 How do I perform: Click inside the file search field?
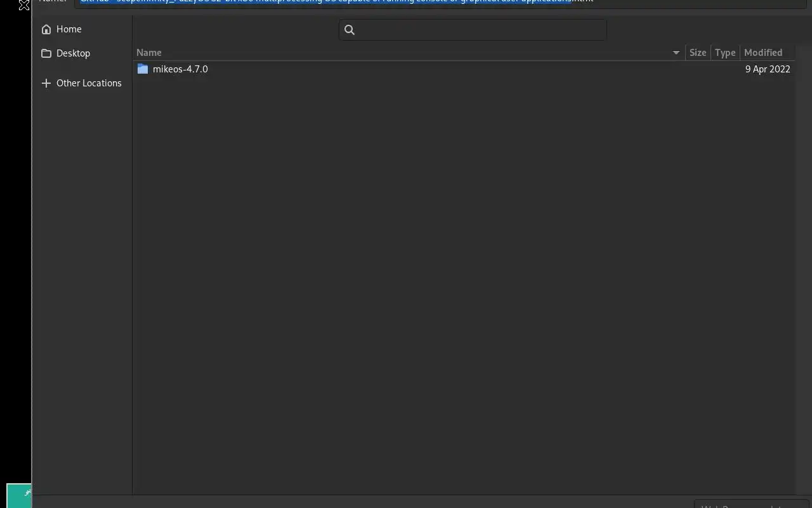pyautogui.click(x=473, y=30)
